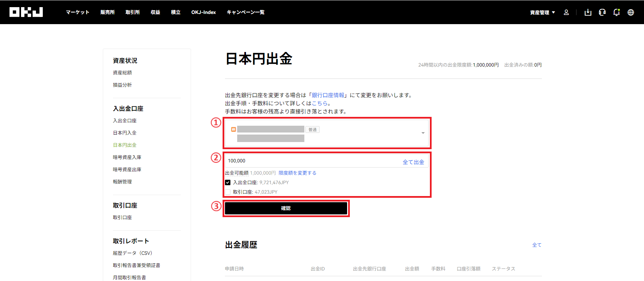Open the bank account selector dropdown arrow
Viewport: 644px width, 281px height.
pyautogui.click(x=423, y=133)
